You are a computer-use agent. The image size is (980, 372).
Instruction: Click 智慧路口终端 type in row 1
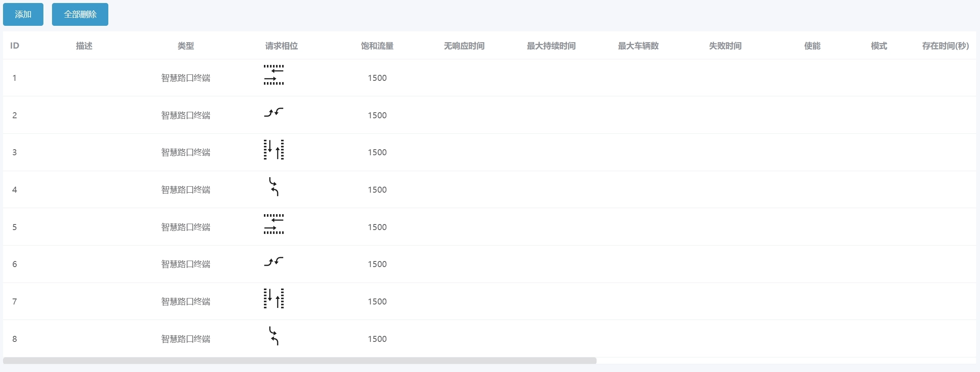coord(186,78)
